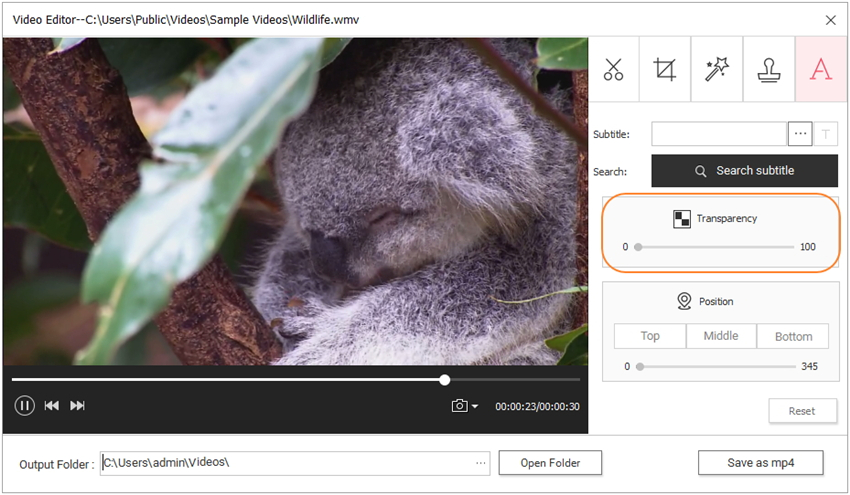Click the Search subtitle button
This screenshot has width=850, height=495.
(x=744, y=171)
